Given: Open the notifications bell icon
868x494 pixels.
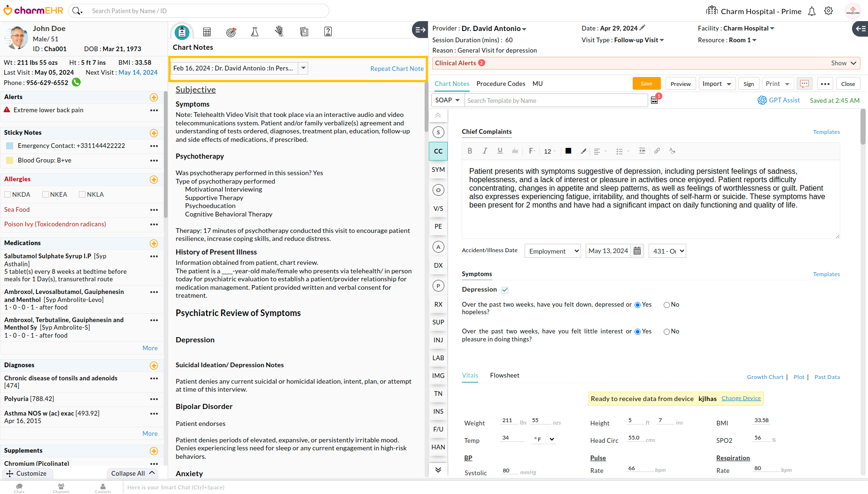Looking at the screenshot, I should point(812,11).
